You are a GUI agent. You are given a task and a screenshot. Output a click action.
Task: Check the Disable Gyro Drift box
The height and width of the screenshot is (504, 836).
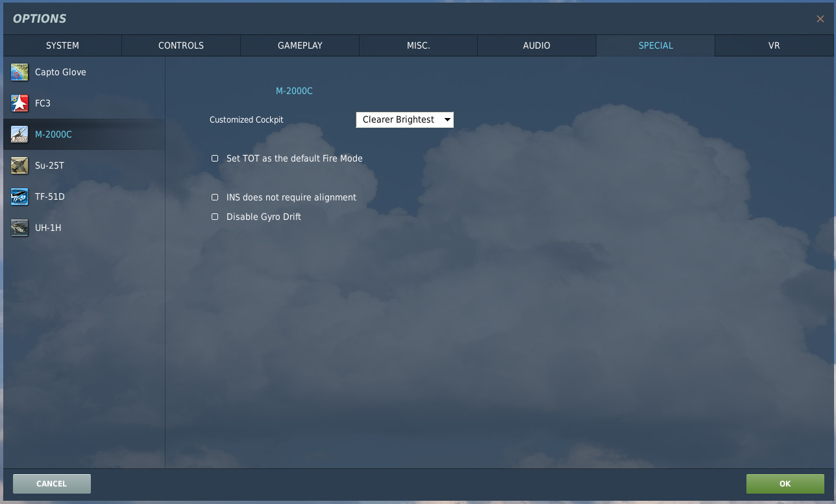(215, 217)
